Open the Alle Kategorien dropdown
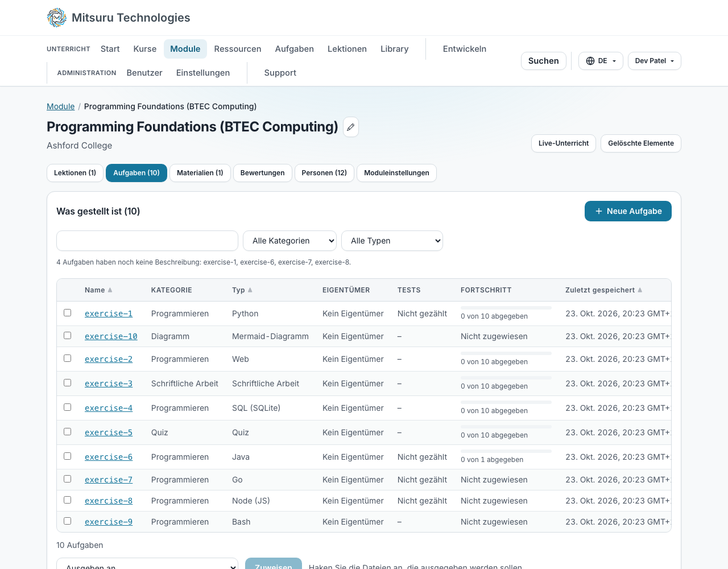The image size is (728, 569). tap(289, 241)
